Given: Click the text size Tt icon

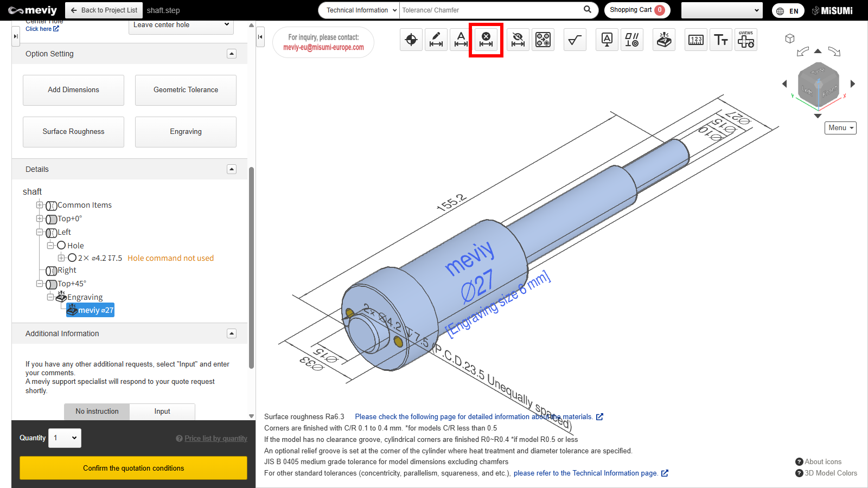Looking at the screenshot, I should pyautogui.click(x=721, y=40).
